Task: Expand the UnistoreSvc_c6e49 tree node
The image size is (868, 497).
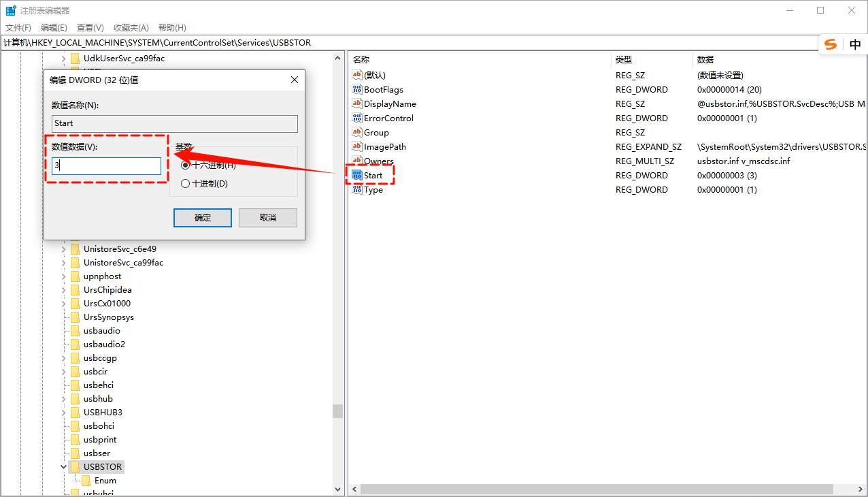Action: [x=64, y=249]
